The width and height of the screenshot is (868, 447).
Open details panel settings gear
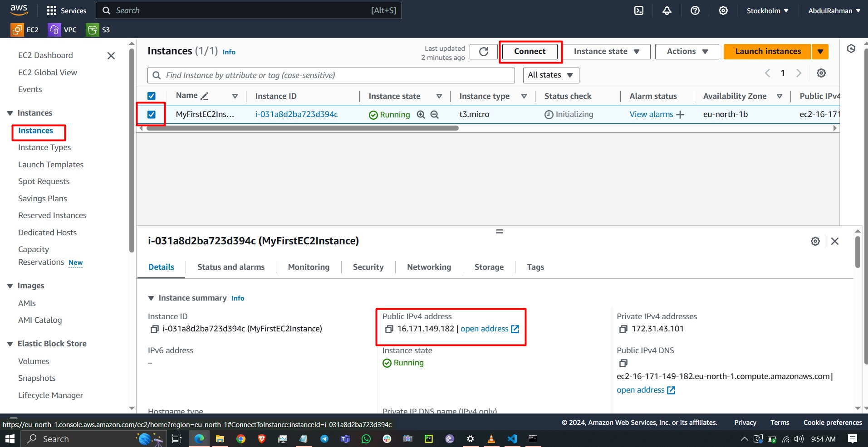[x=815, y=241]
